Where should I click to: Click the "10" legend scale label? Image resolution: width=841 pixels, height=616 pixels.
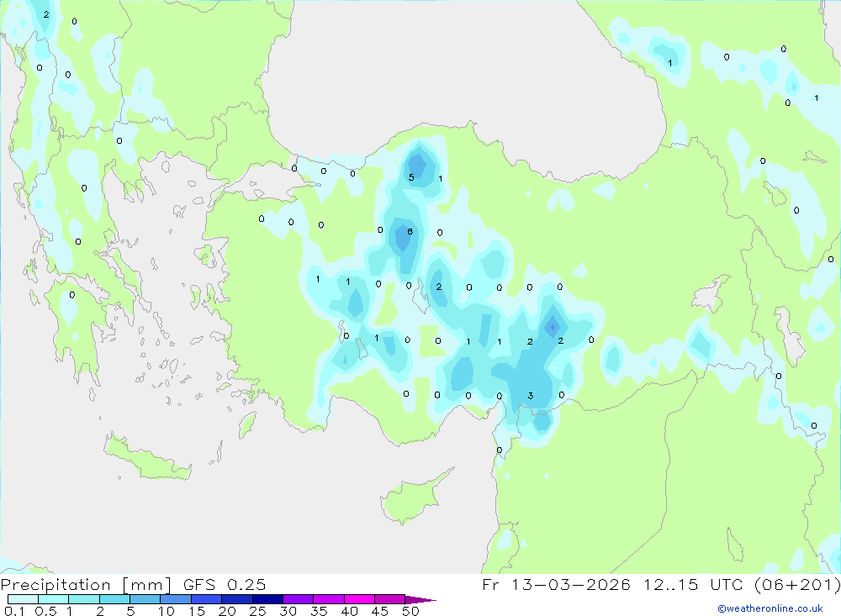[167, 611]
